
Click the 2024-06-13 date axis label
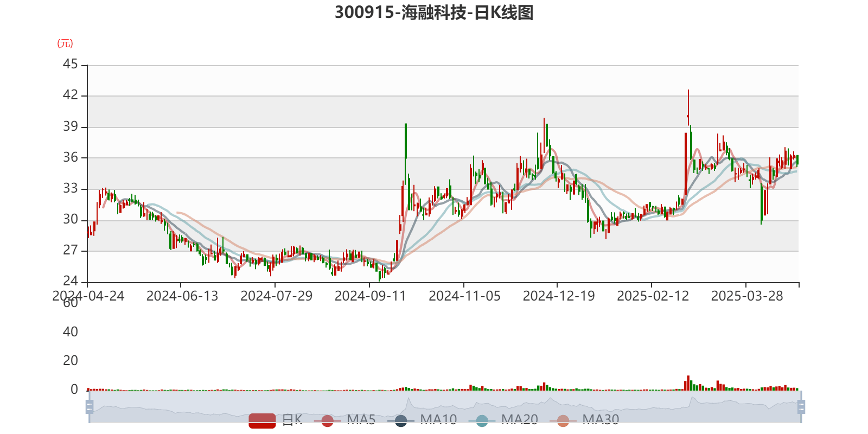[x=182, y=296]
